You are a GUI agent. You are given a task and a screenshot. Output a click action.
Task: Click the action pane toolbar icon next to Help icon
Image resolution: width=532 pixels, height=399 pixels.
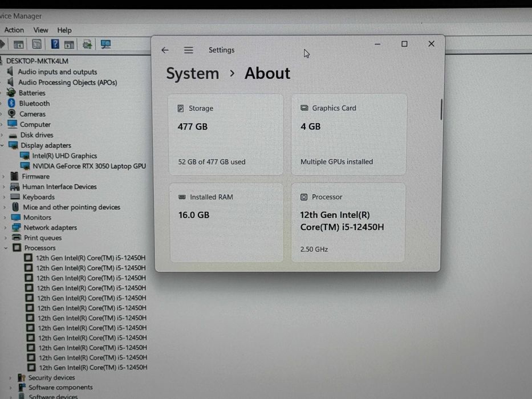coord(69,44)
